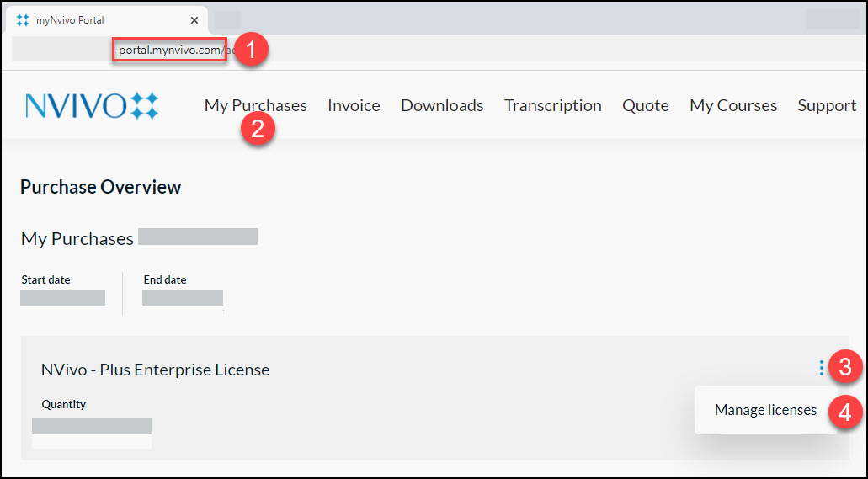Click the myNvivo Portal tab favicon
This screenshot has height=479, width=868.
pos(23,20)
